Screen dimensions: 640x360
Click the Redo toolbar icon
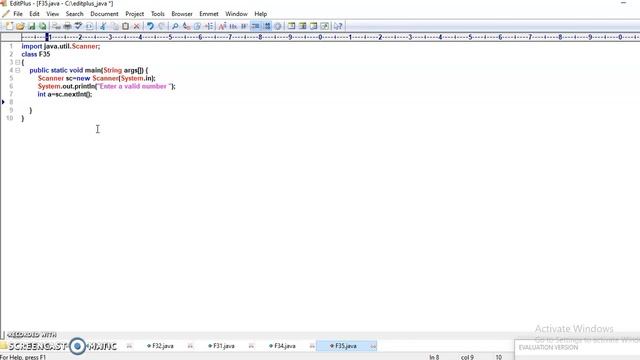click(x=162, y=26)
